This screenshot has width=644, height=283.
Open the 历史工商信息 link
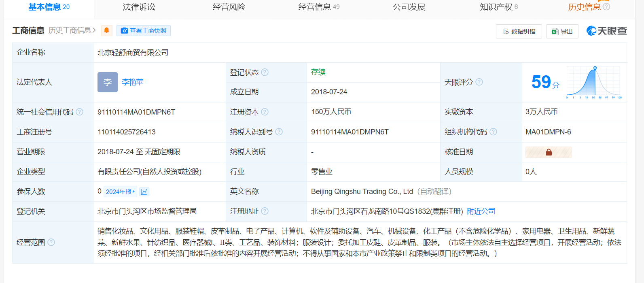click(x=72, y=30)
